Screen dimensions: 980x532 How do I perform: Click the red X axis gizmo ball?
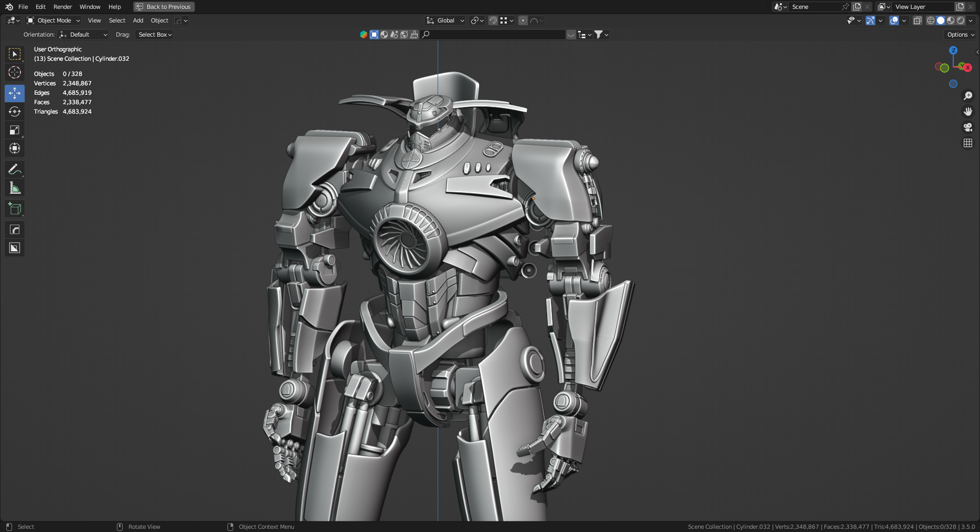(967, 68)
